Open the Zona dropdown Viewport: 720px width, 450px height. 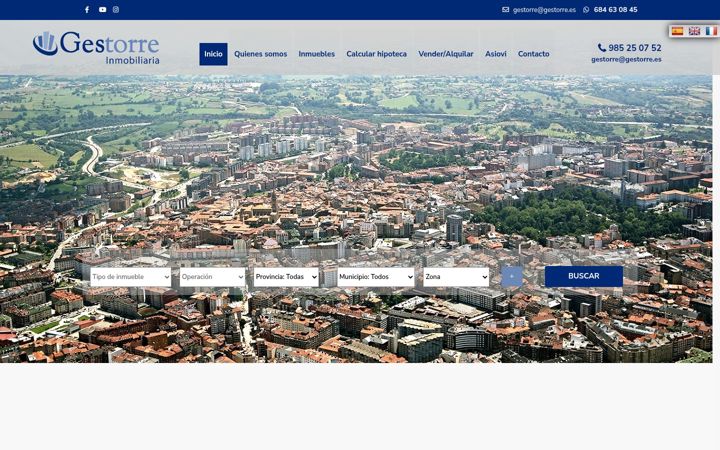[x=456, y=277]
